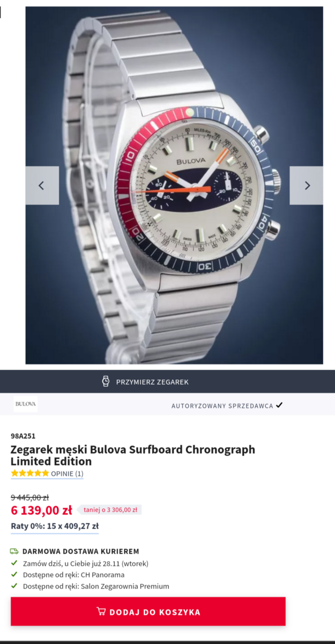
Task: Click the Darmowa Dostawa Kurierem heading
Action: [81, 551]
